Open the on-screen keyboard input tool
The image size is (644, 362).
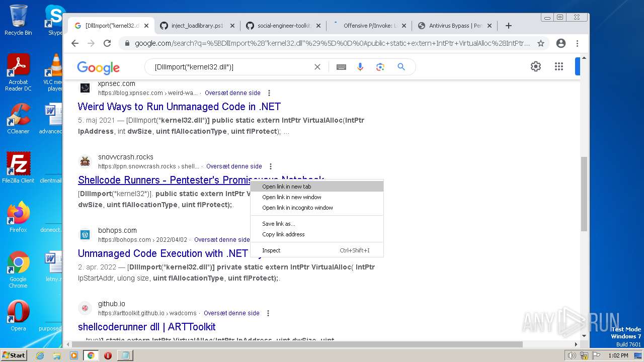click(341, 67)
